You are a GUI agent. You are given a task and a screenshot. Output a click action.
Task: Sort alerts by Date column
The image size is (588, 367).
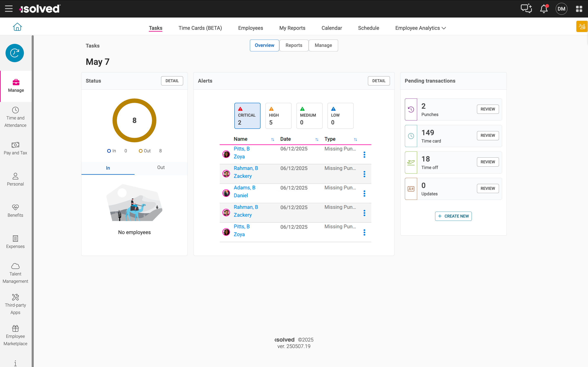tap(317, 139)
